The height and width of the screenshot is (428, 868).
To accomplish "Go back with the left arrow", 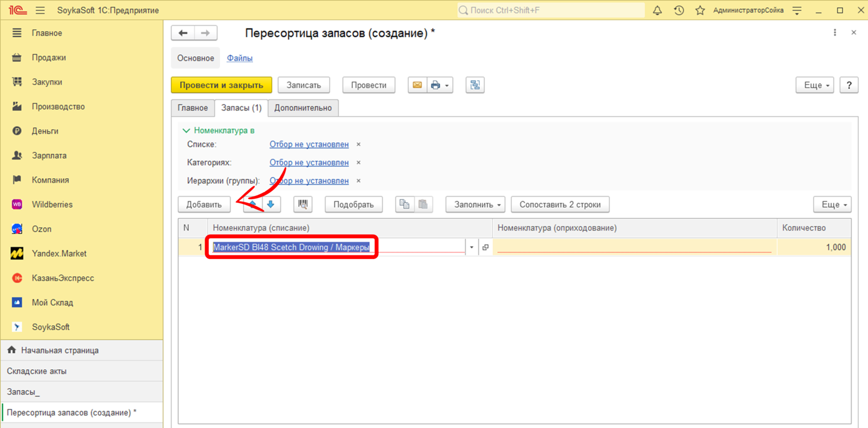I will coord(183,33).
